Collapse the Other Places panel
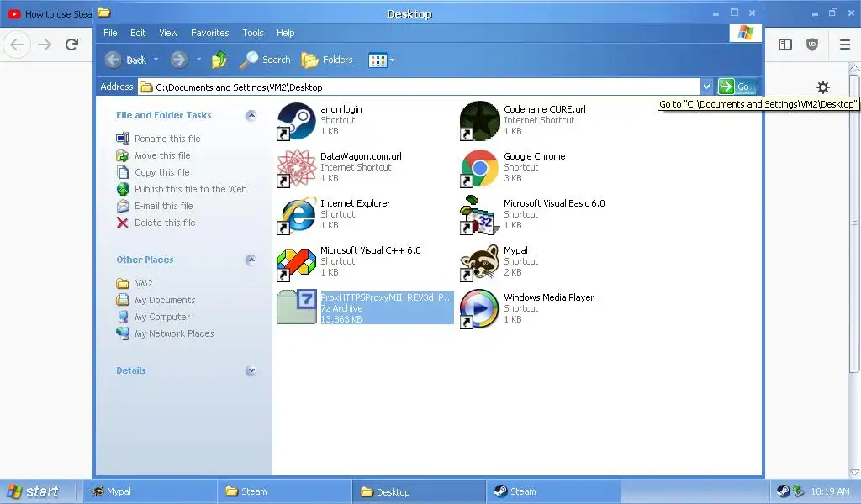 (251, 260)
